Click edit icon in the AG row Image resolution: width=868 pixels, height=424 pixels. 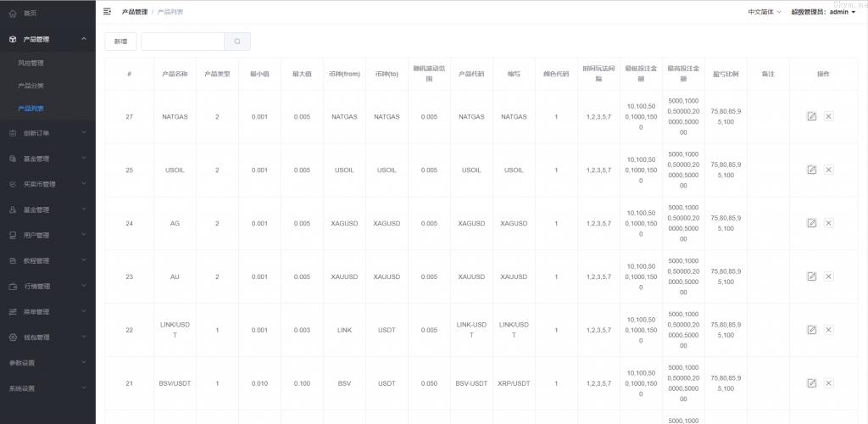[x=811, y=223]
